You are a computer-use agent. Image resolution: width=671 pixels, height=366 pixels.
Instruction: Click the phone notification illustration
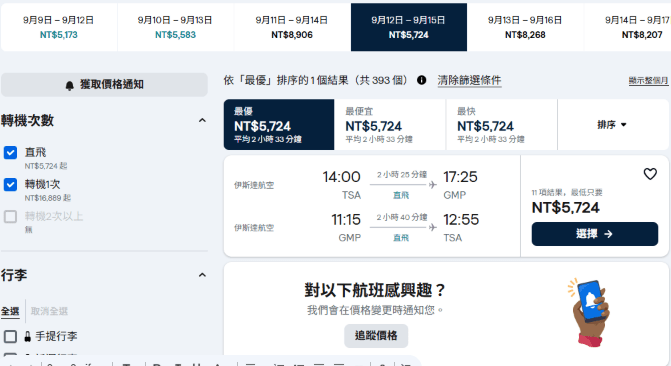point(590,312)
